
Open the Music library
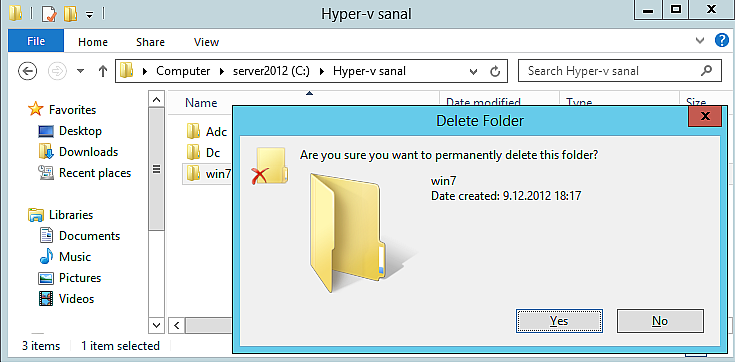[75, 257]
